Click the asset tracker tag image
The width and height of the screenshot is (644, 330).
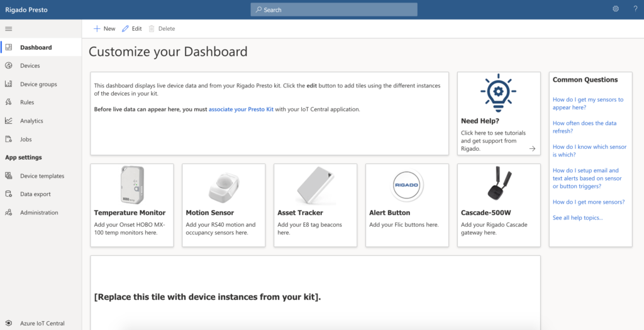316,185
